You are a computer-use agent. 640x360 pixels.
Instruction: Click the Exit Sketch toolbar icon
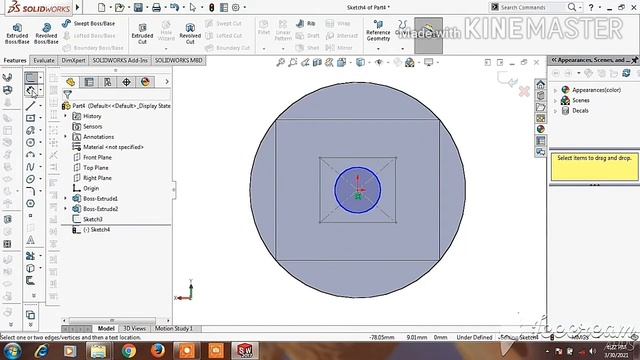pyautogui.click(x=31, y=78)
